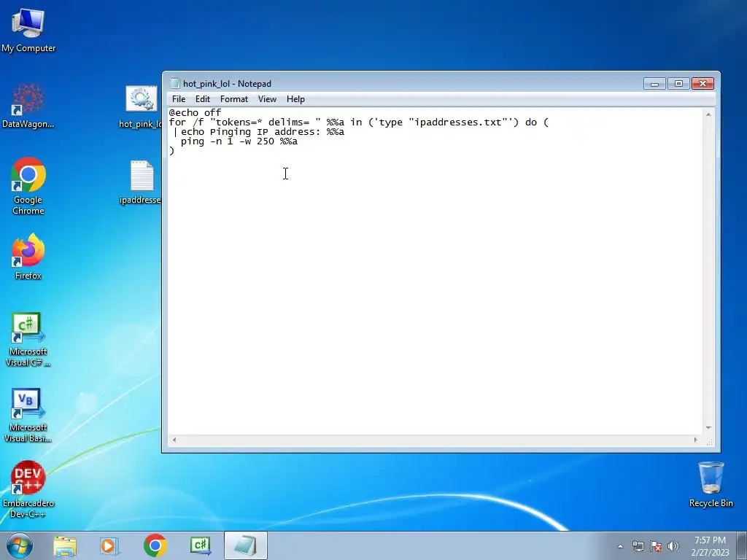Viewport: 747px width, 560px height.
Task: Open the File menu in Notepad
Action: 179,99
